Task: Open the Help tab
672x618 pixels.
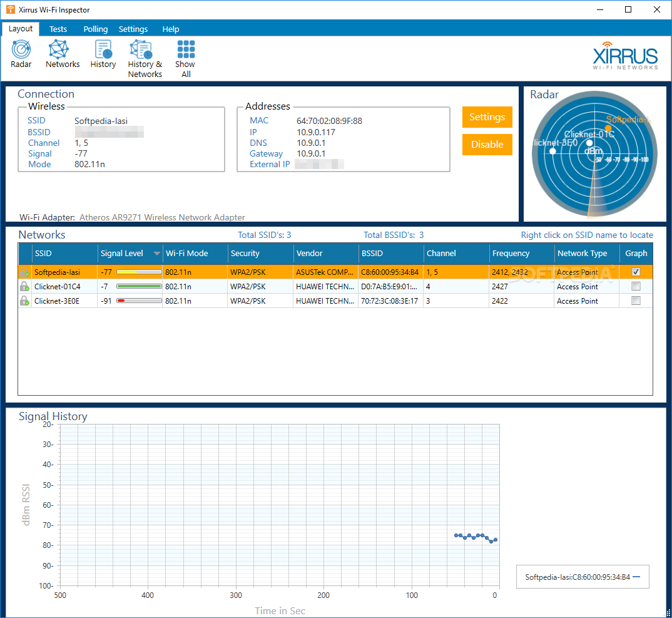Action: point(171,29)
